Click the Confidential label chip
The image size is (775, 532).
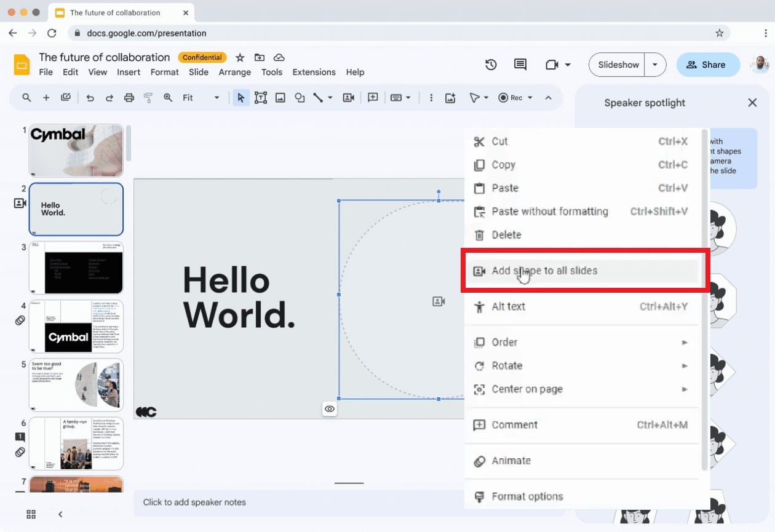[x=202, y=57]
